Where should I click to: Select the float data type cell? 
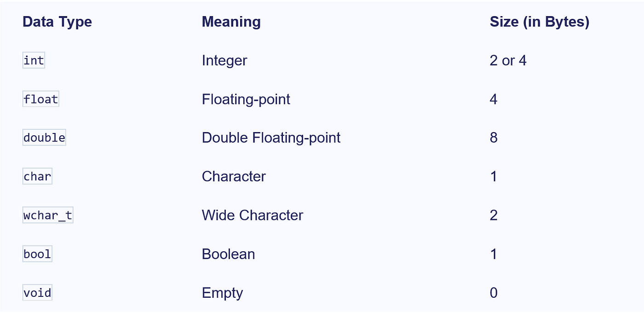coord(41,99)
